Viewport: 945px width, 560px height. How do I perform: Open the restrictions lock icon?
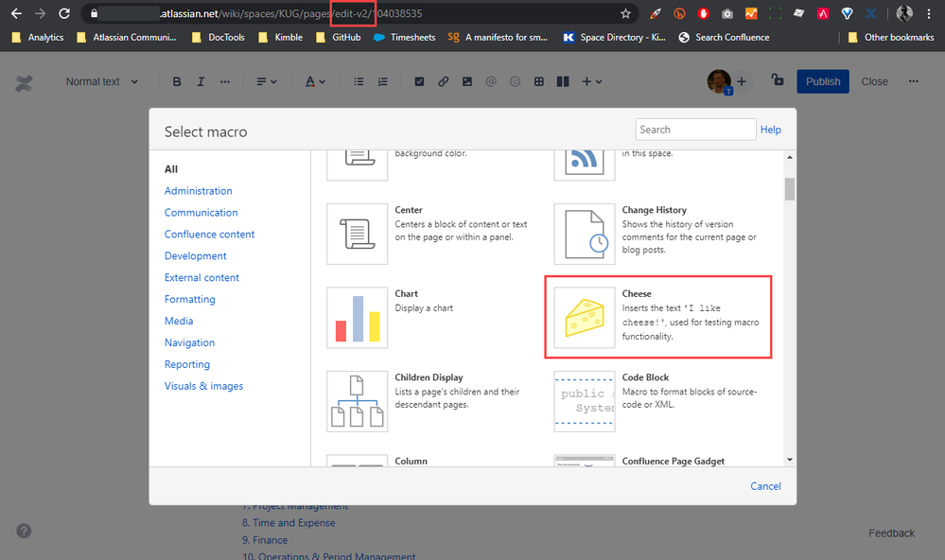tap(778, 79)
